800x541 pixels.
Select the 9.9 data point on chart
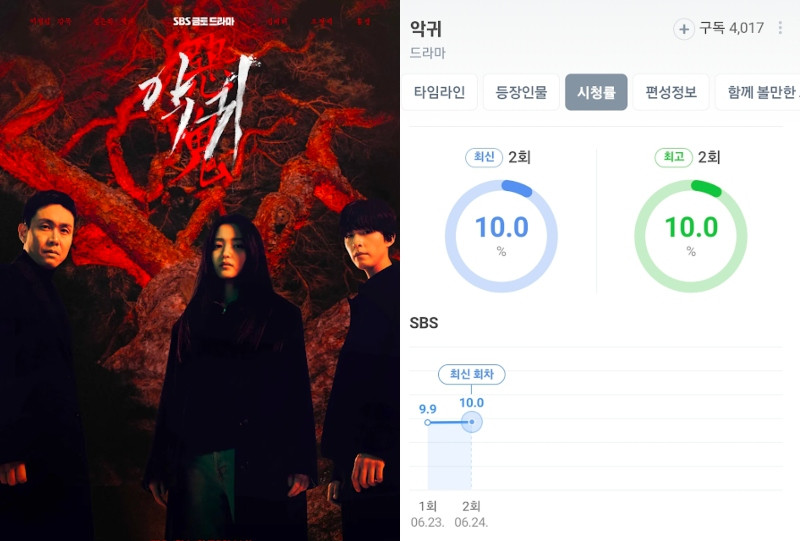pos(428,422)
